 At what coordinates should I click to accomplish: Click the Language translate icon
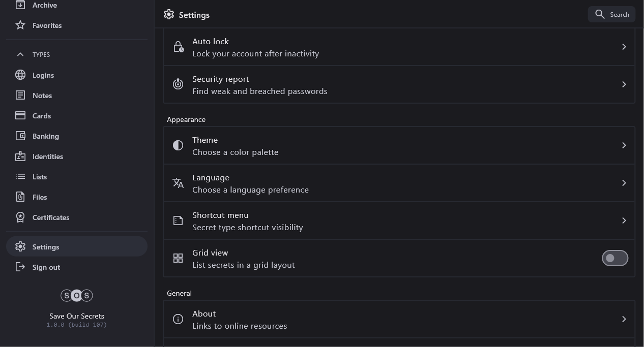pyautogui.click(x=178, y=183)
